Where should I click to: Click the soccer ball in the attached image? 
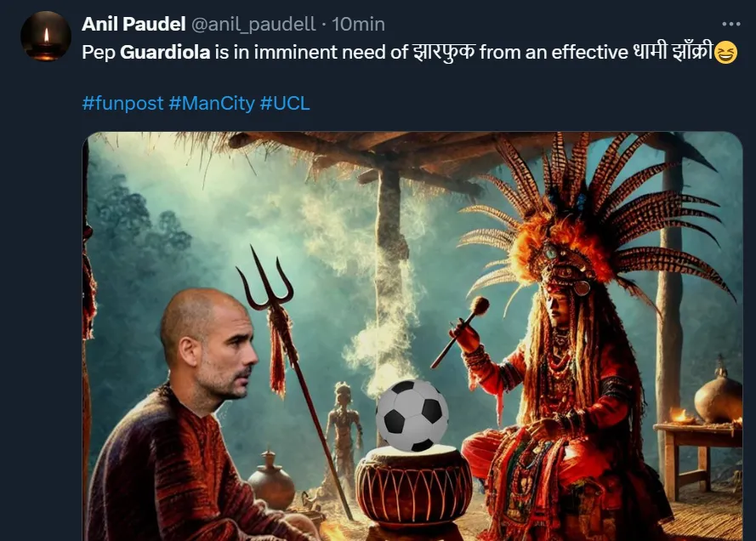tap(412, 415)
